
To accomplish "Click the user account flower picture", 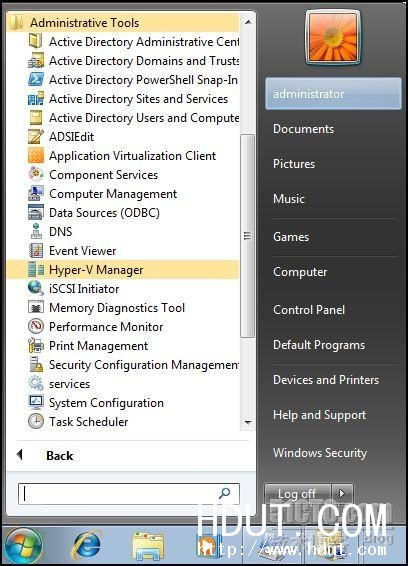I will [x=333, y=36].
